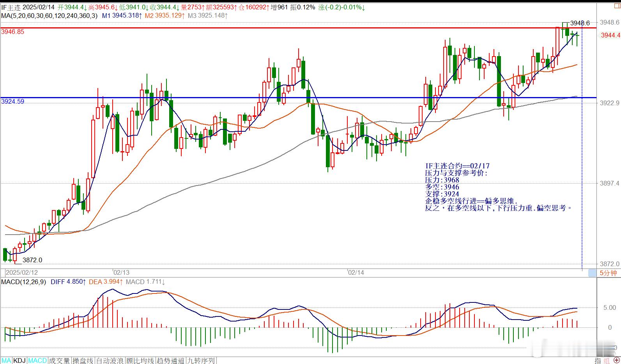Click the 02/14 date marker
Screen dimensions: 621x364
coord(356,272)
